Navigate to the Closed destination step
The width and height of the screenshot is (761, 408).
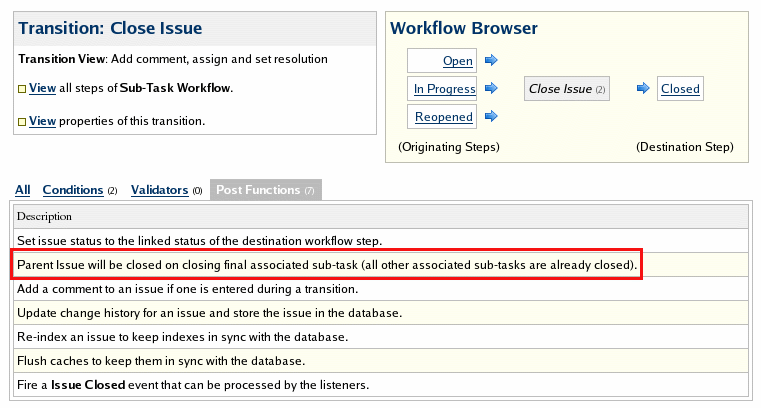(680, 89)
